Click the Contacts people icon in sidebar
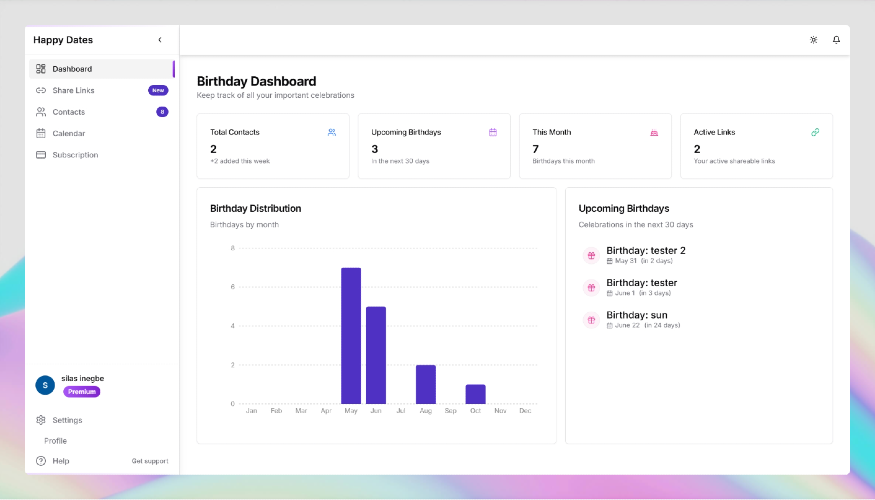 click(41, 112)
